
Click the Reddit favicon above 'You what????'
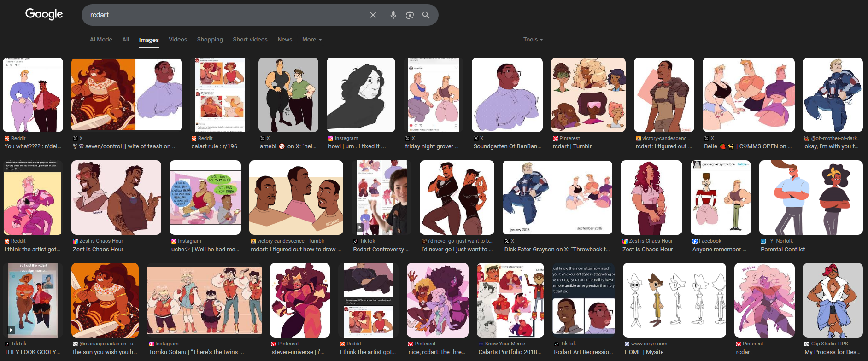[x=7, y=138]
